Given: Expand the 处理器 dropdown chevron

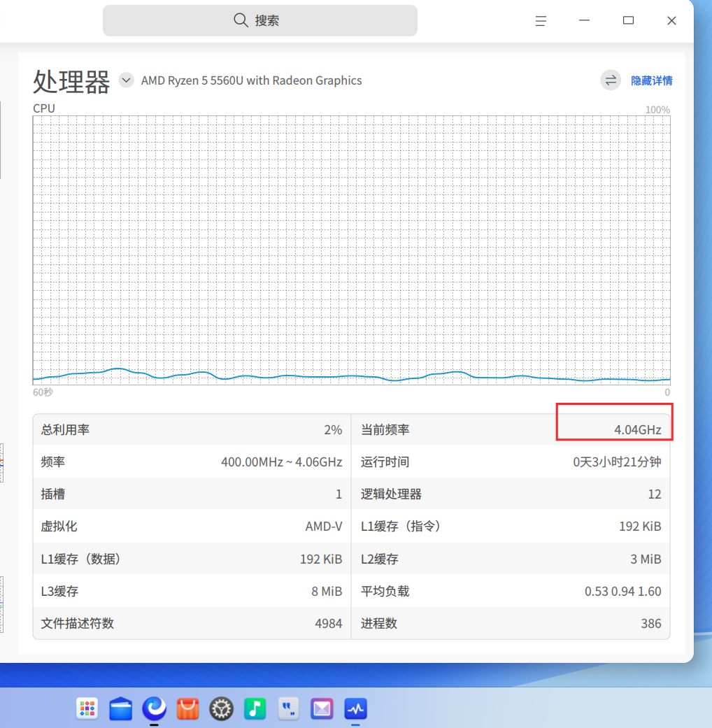Looking at the screenshot, I should coord(126,80).
